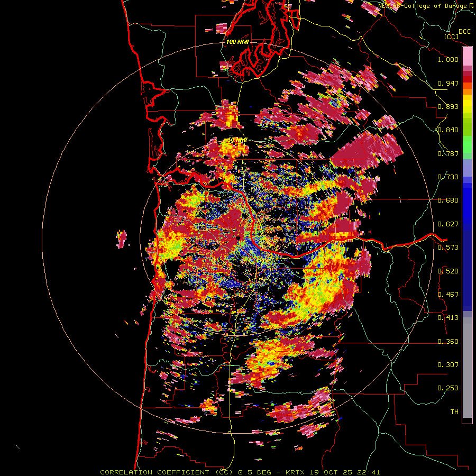Click the 0.787 legend value
The image size is (476, 476).
(448, 153)
